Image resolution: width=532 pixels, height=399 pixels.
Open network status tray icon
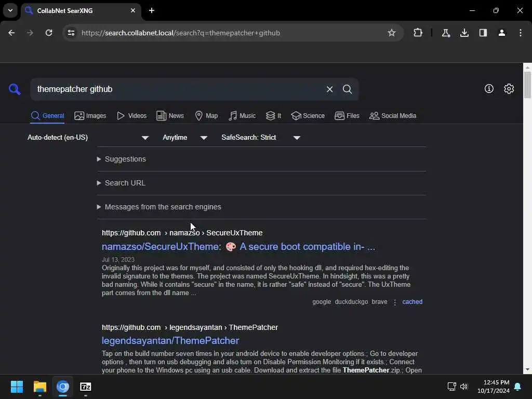[x=451, y=387]
